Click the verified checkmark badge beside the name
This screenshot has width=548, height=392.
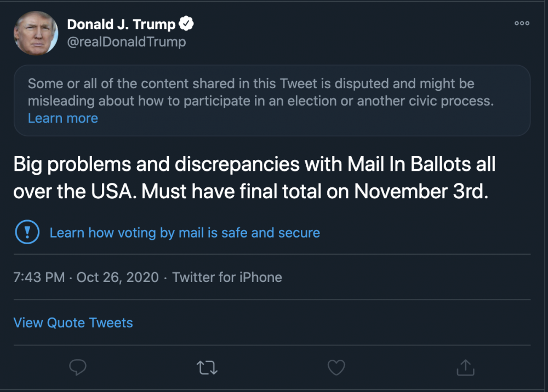pos(187,24)
